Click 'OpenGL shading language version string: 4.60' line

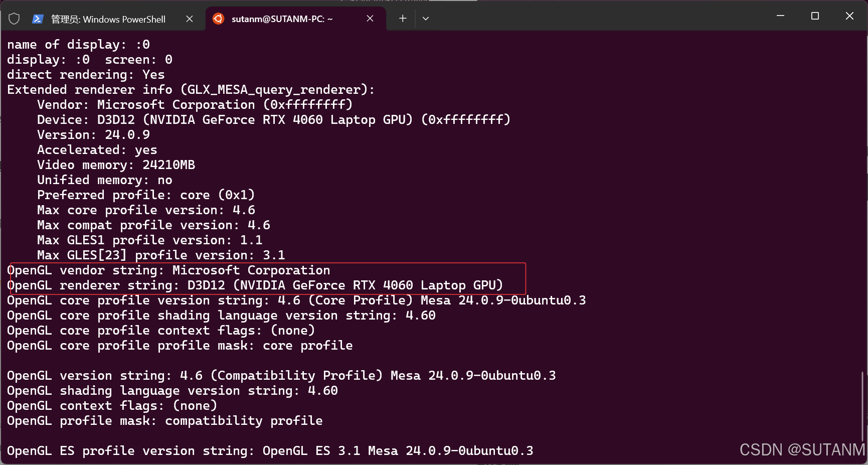[x=172, y=391]
